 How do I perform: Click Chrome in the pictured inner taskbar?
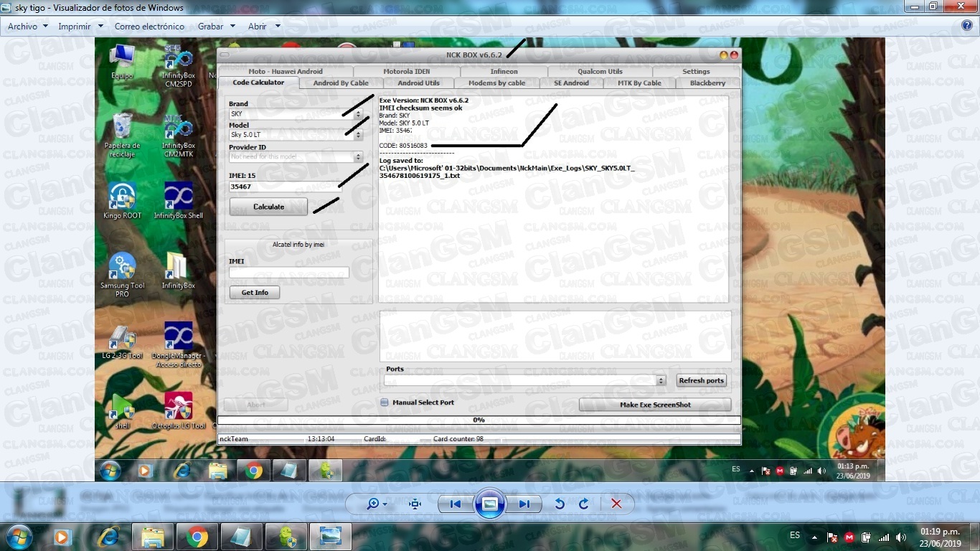point(253,471)
